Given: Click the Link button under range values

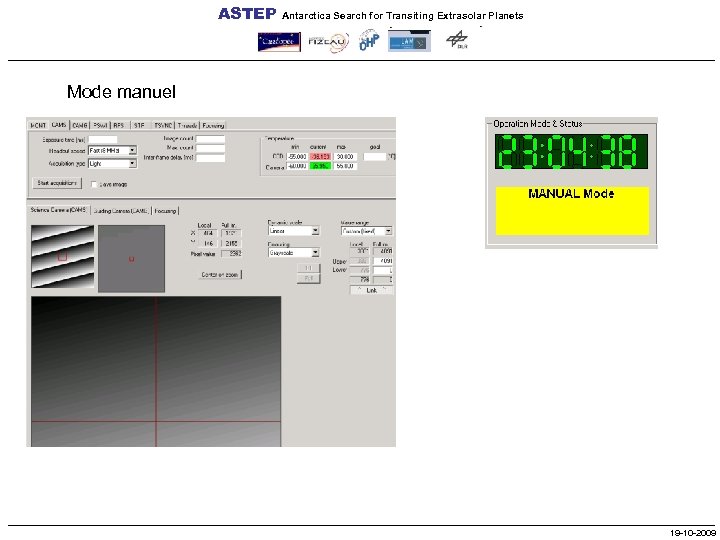Looking at the screenshot, I should [371, 290].
